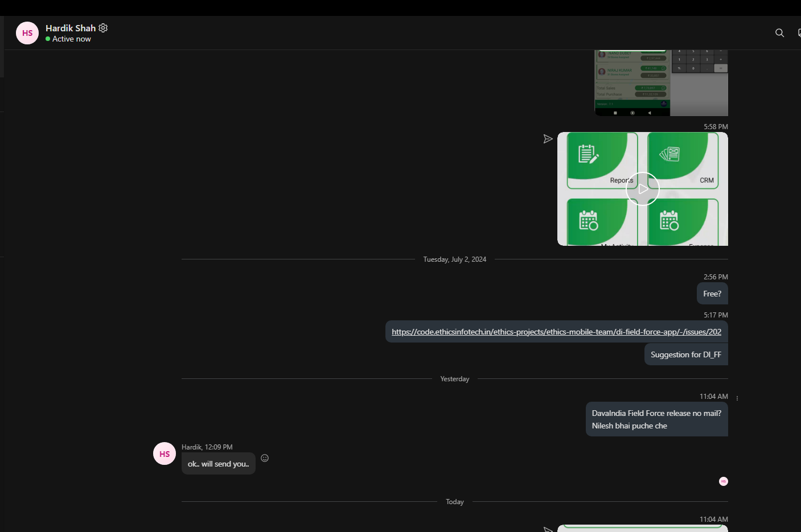Click the Hardik Shah contact name
The image size is (801, 532).
(71, 28)
